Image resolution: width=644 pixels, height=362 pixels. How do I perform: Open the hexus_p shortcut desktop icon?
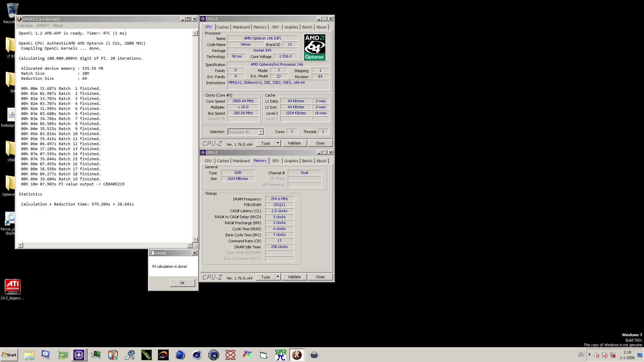tap(10, 223)
